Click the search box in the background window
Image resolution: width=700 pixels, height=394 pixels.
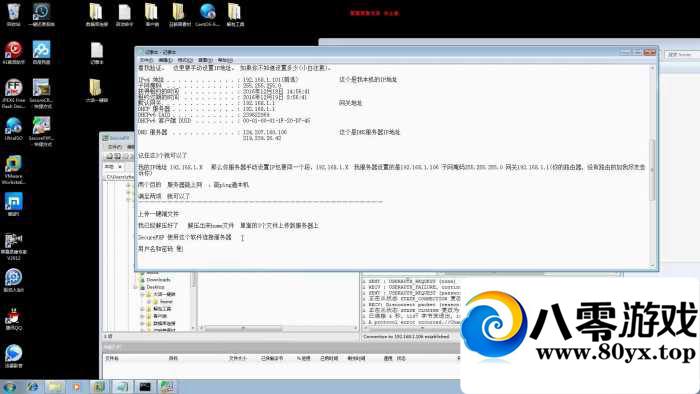click(681, 54)
